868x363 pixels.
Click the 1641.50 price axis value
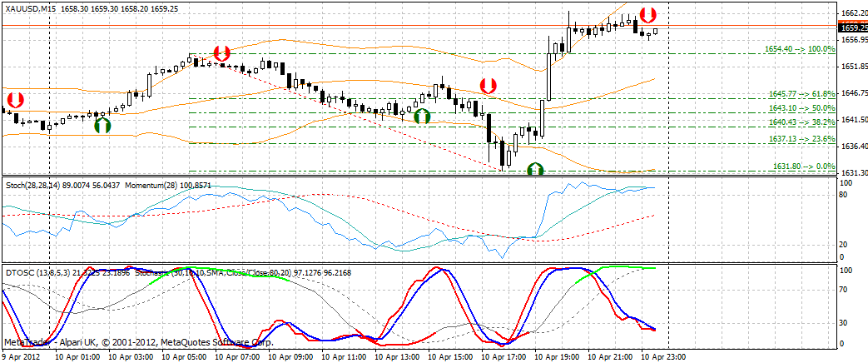(853, 120)
